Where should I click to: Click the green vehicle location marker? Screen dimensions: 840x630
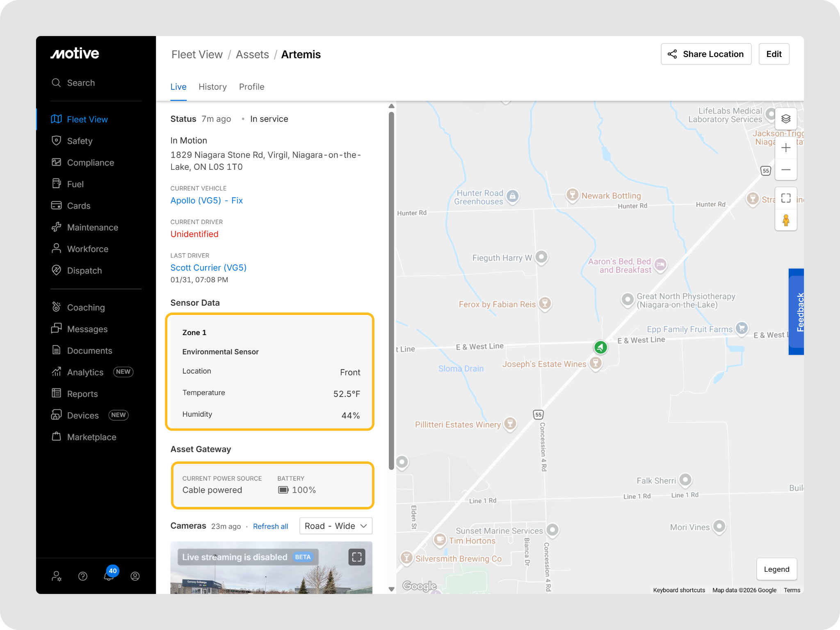pos(600,347)
